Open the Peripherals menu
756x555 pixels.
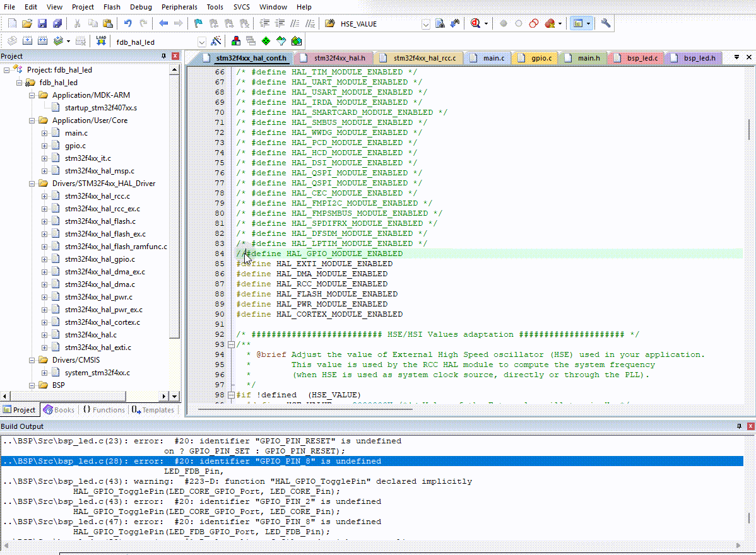pyautogui.click(x=179, y=7)
